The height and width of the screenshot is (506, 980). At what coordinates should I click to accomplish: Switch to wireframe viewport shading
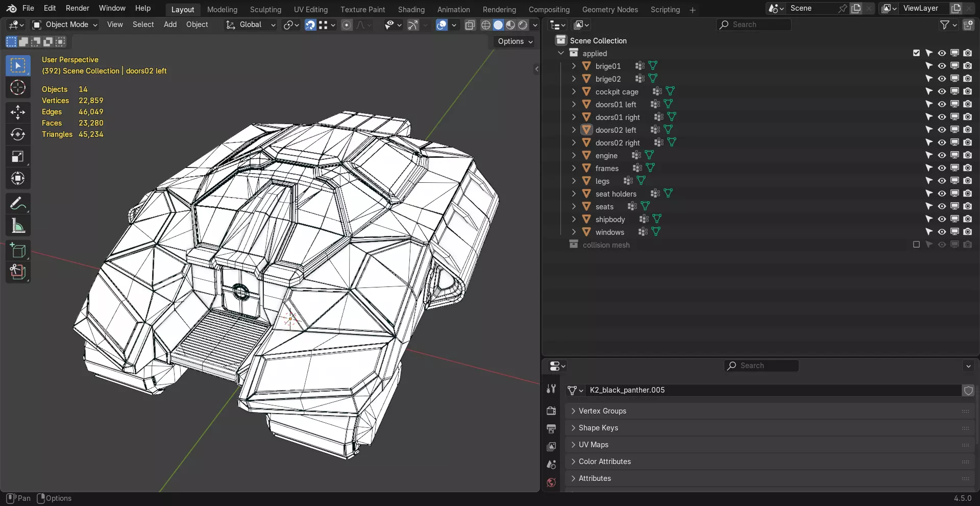(x=486, y=25)
